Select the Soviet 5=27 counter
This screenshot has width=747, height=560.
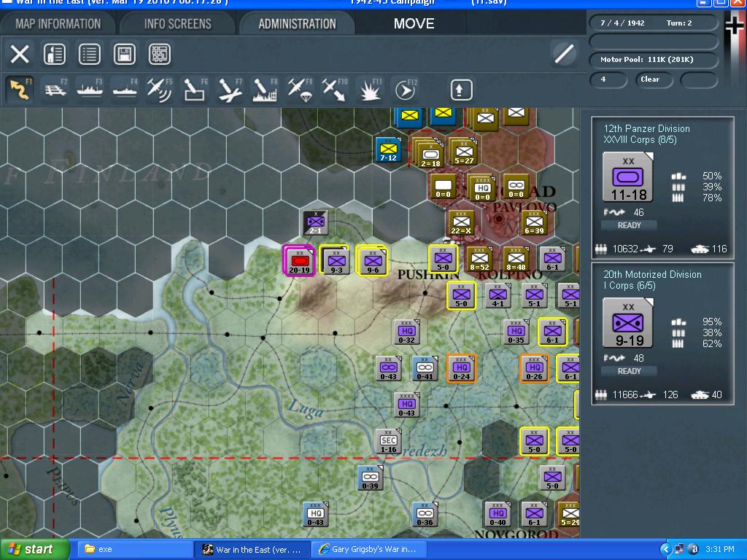click(x=463, y=152)
